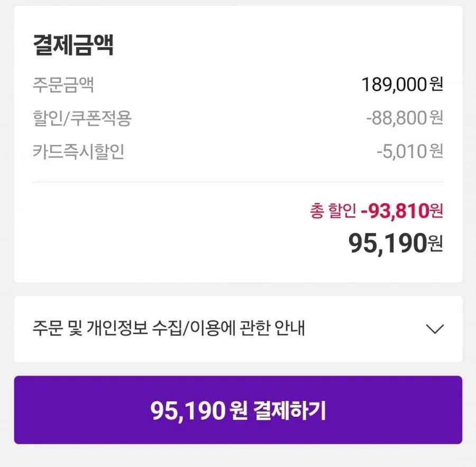Tap the -88,800원 coupon discount value
The image size is (476, 467).
pos(405,118)
